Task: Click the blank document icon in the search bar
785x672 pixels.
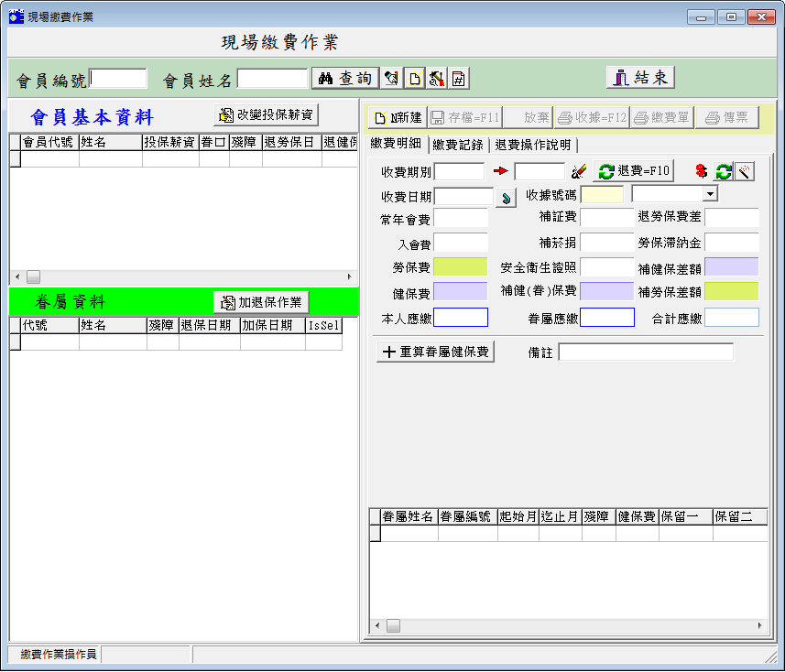Action: 415,79
